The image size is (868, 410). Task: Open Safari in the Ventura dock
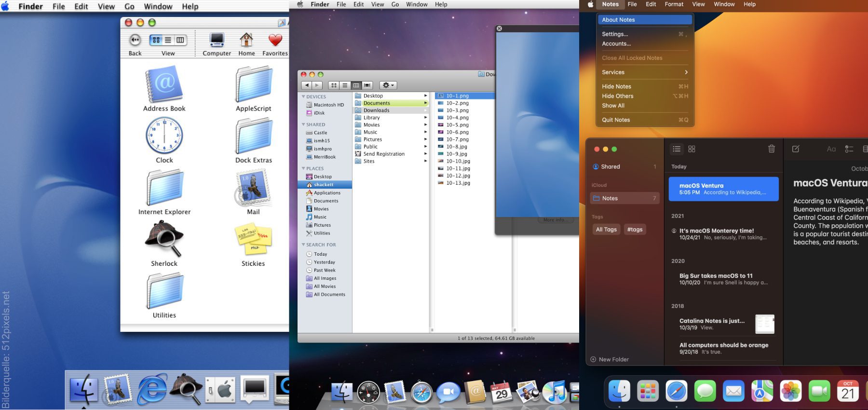click(x=676, y=391)
